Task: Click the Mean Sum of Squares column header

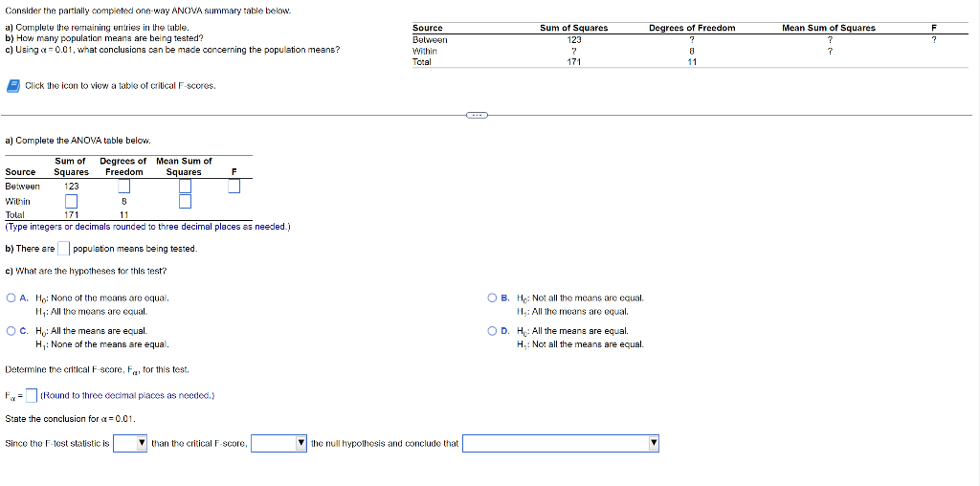Action: point(828,28)
